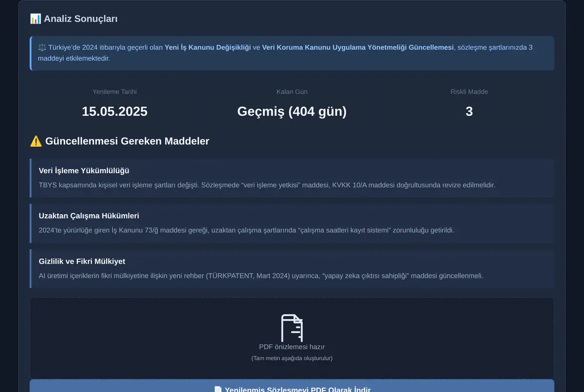The height and width of the screenshot is (392, 584).
Task: Click the Kalan Gün label
Action: tap(292, 92)
